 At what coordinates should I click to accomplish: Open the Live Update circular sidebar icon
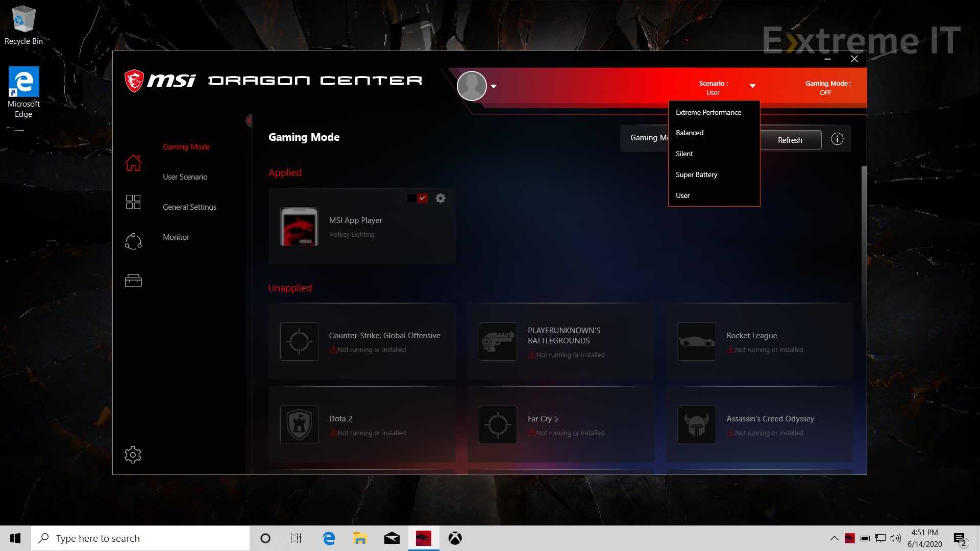point(133,241)
